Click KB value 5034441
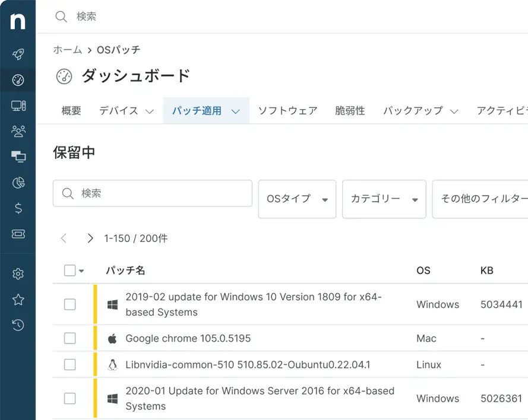Image resolution: width=528 pixels, height=420 pixels. [x=501, y=304]
